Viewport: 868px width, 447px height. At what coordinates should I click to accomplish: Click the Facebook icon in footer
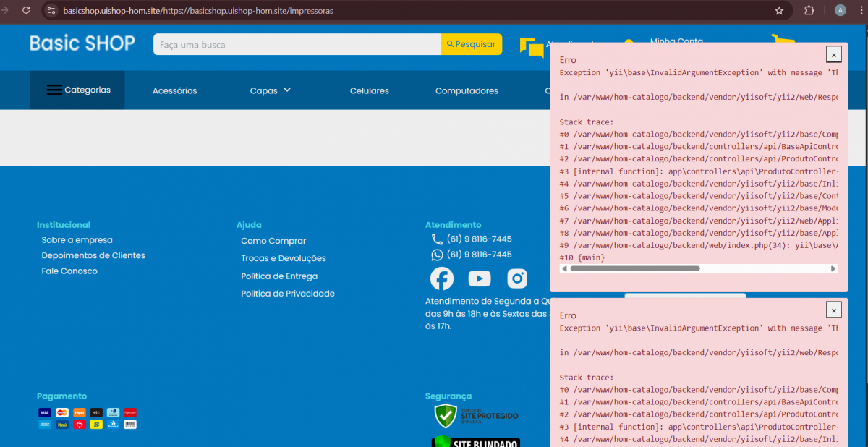click(442, 278)
